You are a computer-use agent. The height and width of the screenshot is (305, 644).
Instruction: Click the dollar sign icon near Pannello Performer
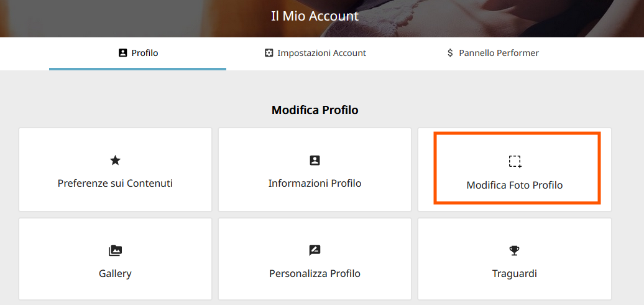[450, 53]
